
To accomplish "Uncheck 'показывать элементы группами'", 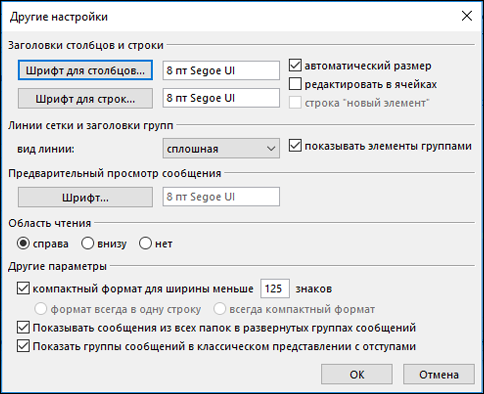I will 295,146.
